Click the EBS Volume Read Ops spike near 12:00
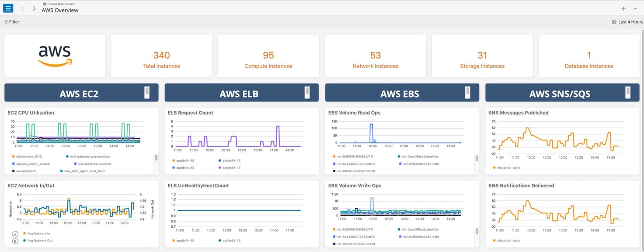Image resolution: width=644 pixels, height=252 pixels. (x=371, y=125)
